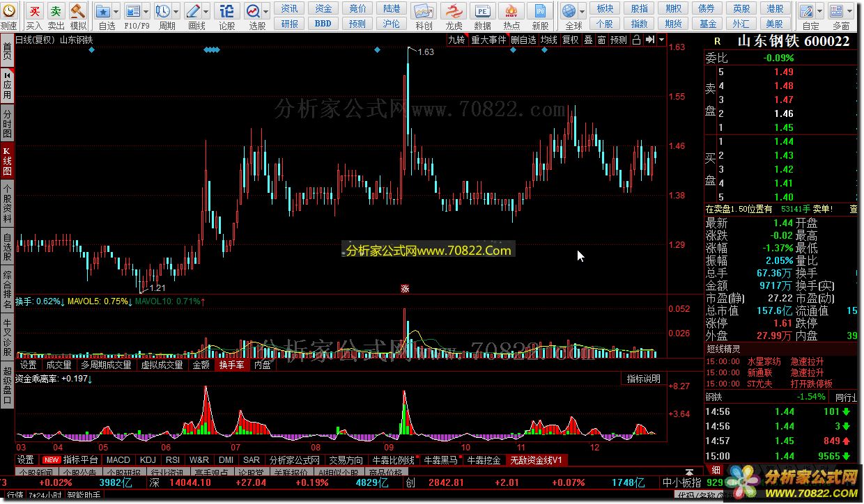Expand the F10/F9 dropdown arrow

(145, 11)
